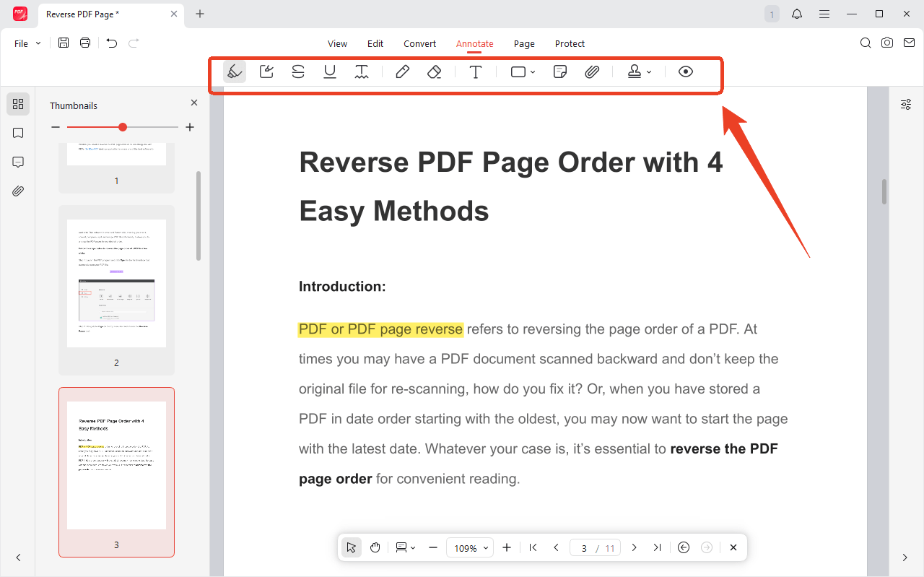Open the 109% zoom level dropdown

470,548
